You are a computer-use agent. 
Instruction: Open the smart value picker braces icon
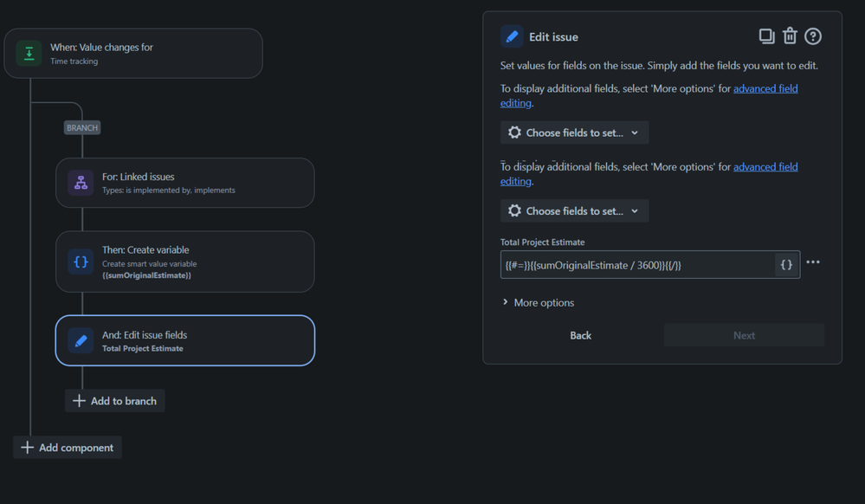pyautogui.click(x=786, y=264)
